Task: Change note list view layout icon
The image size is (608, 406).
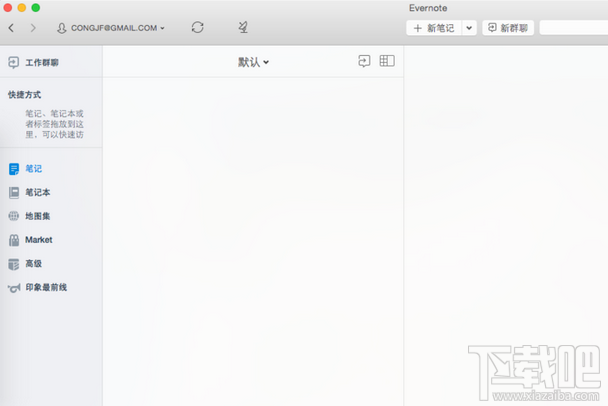Action: [387, 61]
